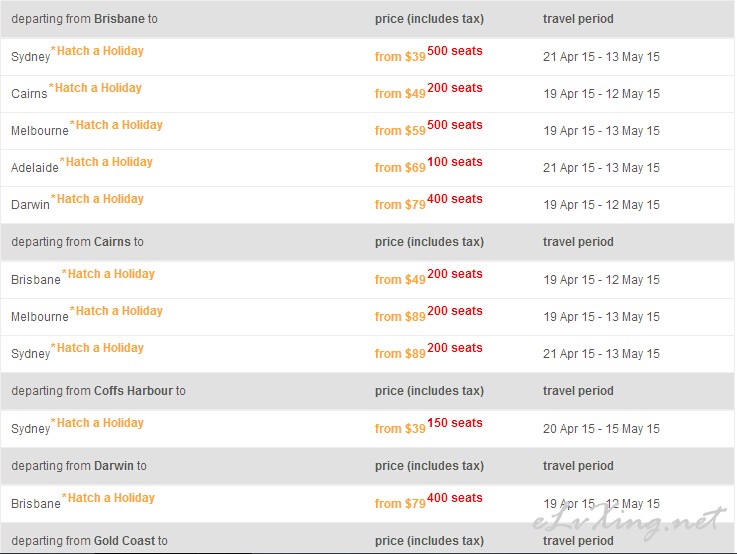
Task: Open Hatch a Holiday for Cairns to Melbourne
Action: pyautogui.click(x=118, y=311)
